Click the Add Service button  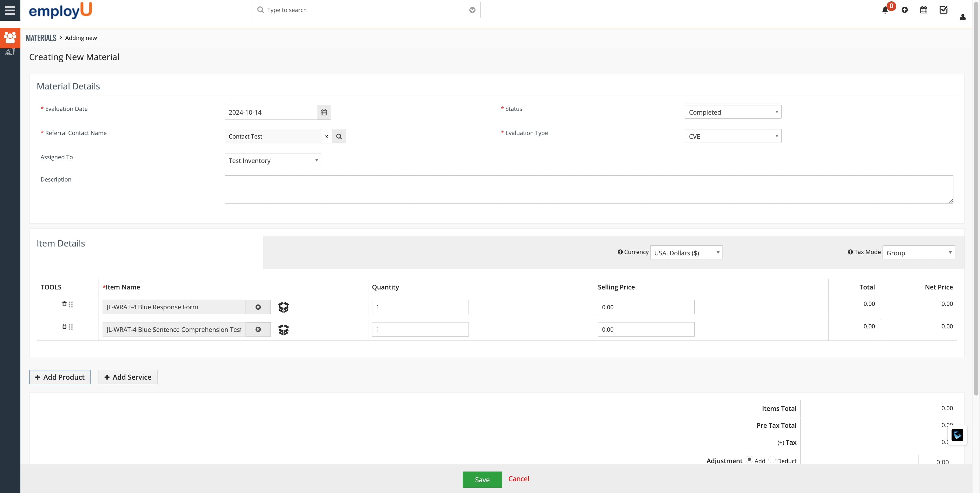pyautogui.click(x=128, y=377)
